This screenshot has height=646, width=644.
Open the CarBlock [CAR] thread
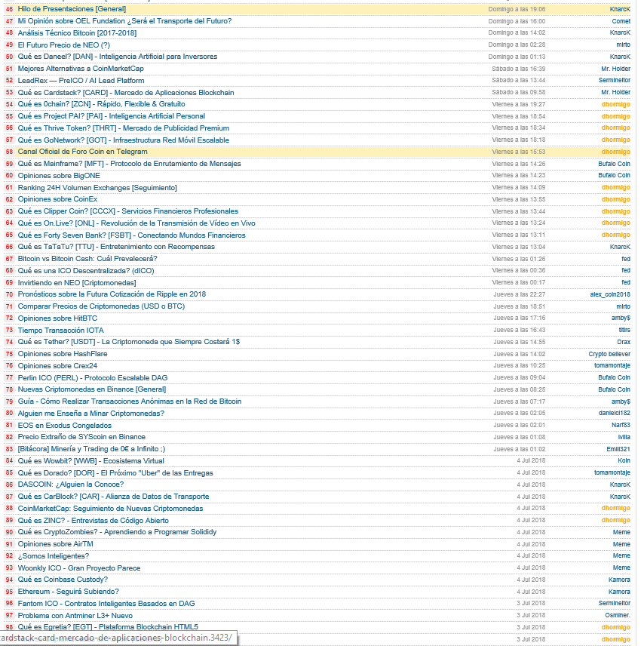(113, 497)
